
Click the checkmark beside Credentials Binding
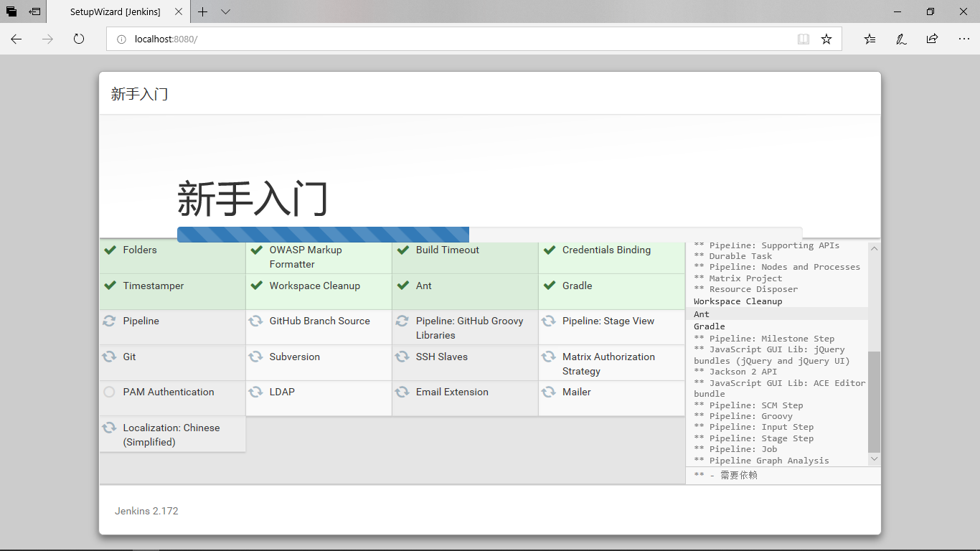pos(549,250)
